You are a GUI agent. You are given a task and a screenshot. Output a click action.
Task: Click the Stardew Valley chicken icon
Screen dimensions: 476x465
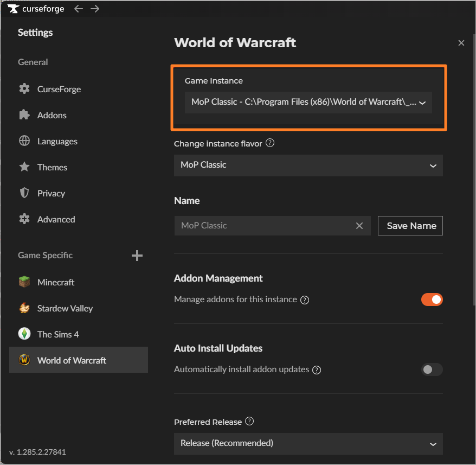pyautogui.click(x=24, y=308)
